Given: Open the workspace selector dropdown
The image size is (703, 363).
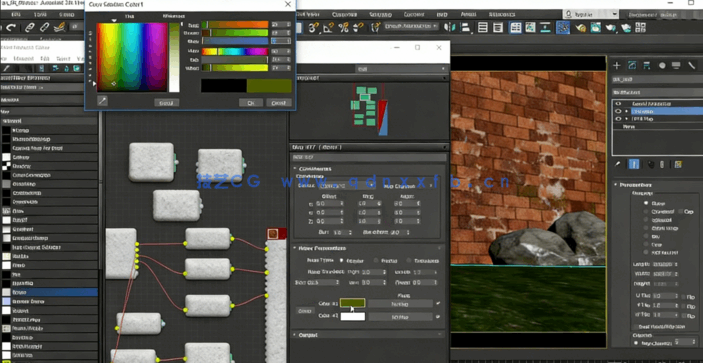Looking at the screenshot, I should pyautogui.click(x=591, y=14).
